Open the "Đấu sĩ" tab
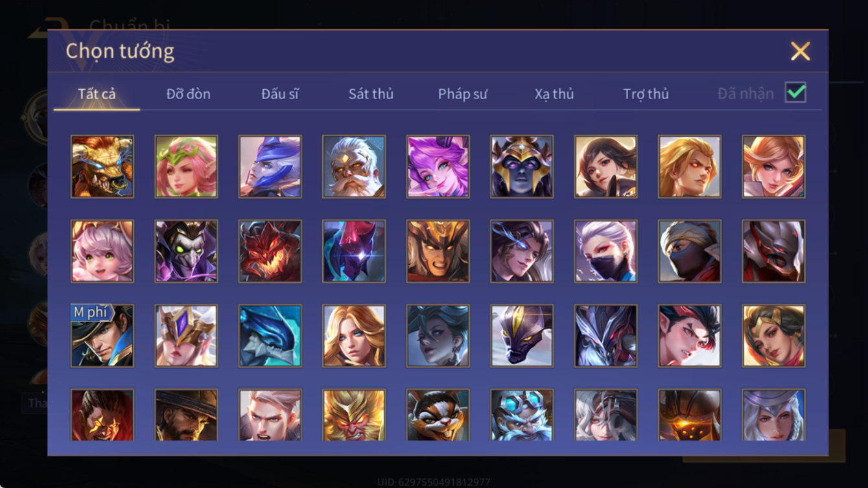The image size is (868, 488). pos(280,94)
